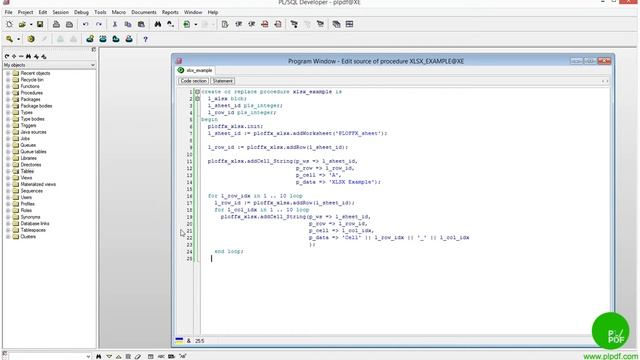This screenshot has height=360, width=640.
Task: Click the minus icon in the object browser toolbar
Action: (21, 56)
